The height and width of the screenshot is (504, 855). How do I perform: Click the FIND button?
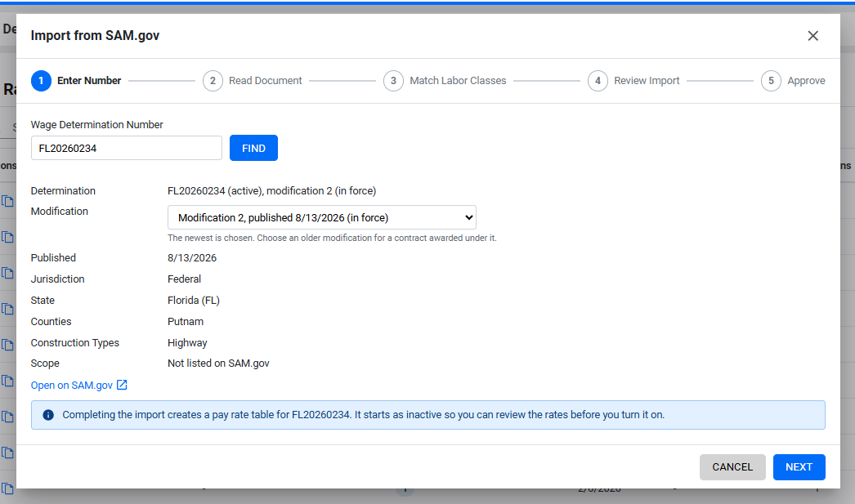(253, 148)
